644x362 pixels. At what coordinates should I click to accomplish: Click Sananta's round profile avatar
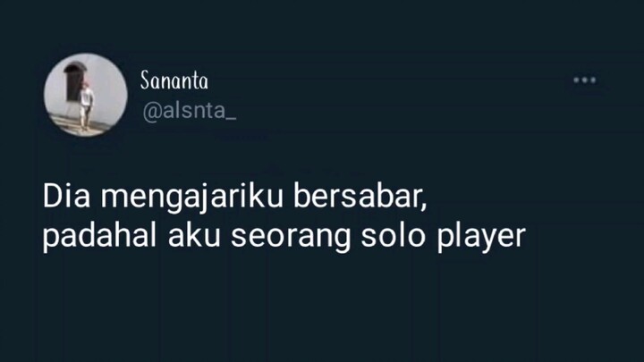click(86, 95)
